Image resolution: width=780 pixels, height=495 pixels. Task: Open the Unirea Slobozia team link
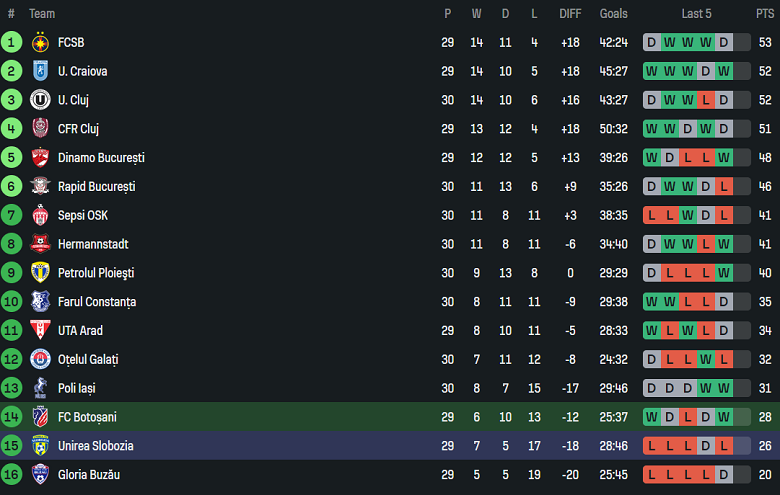[95, 446]
